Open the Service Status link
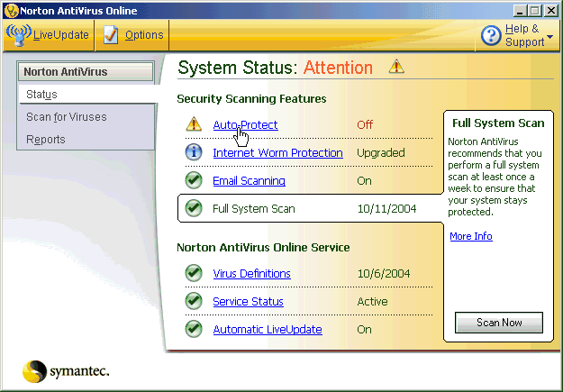Screen dimensions: 563x392 pyautogui.click(x=248, y=301)
